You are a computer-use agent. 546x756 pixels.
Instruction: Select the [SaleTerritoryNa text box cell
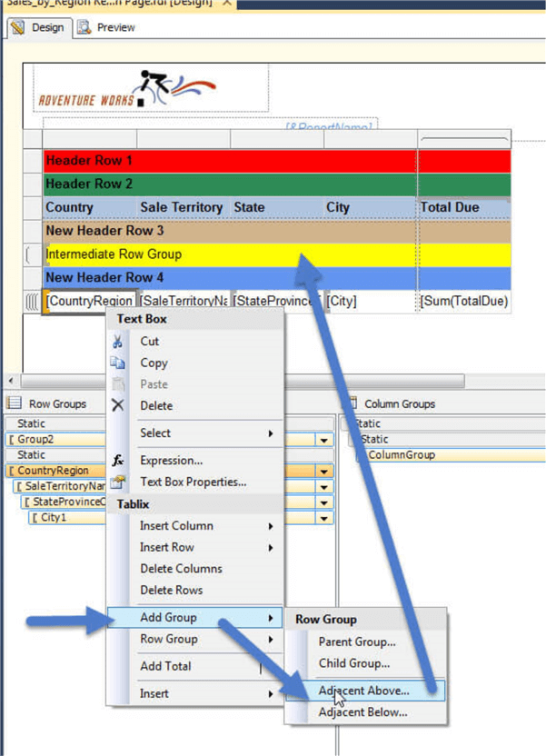pyautogui.click(x=184, y=302)
